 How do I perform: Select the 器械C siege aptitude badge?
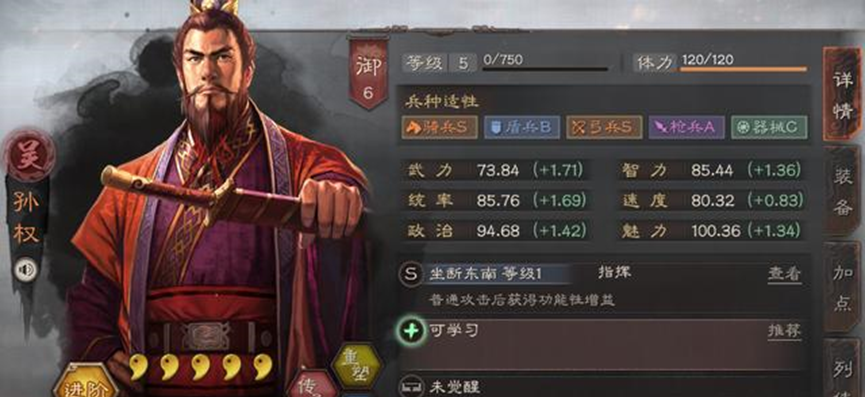click(x=769, y=127)
